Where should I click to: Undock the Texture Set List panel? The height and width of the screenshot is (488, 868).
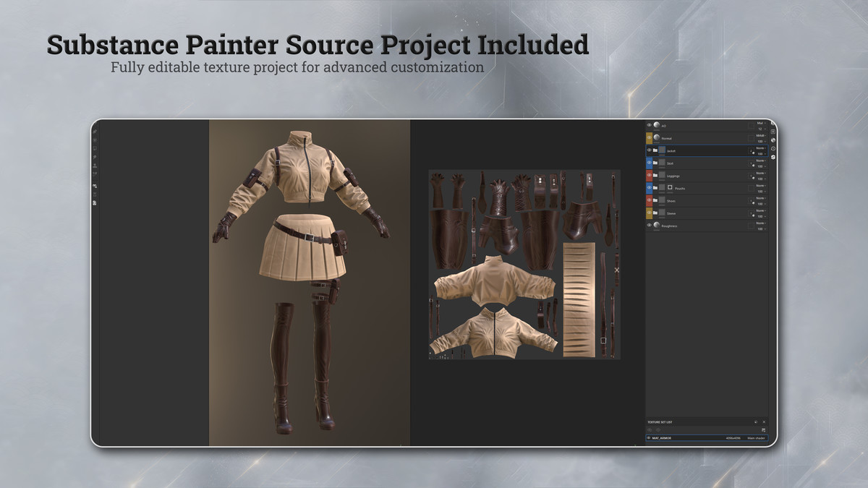pos(756,422)
